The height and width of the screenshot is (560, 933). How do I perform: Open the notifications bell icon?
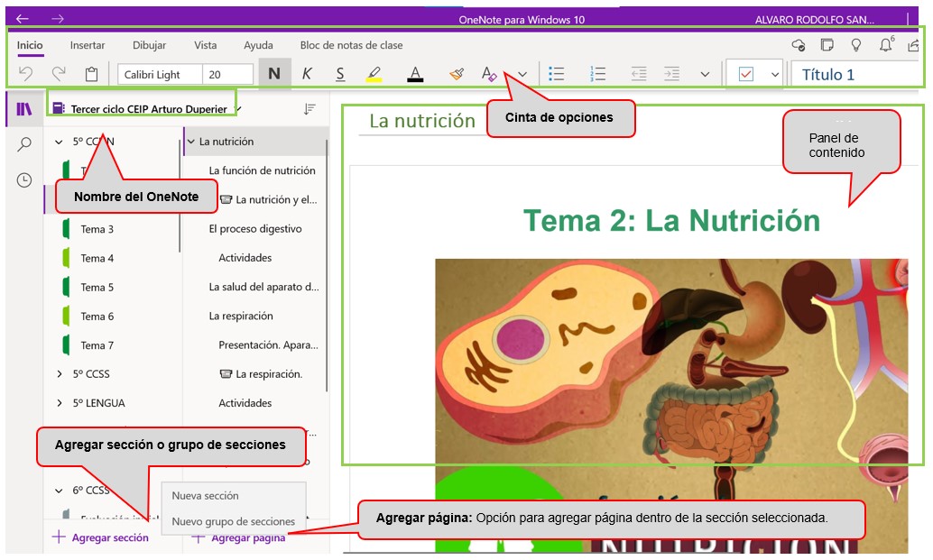[885, 45]
